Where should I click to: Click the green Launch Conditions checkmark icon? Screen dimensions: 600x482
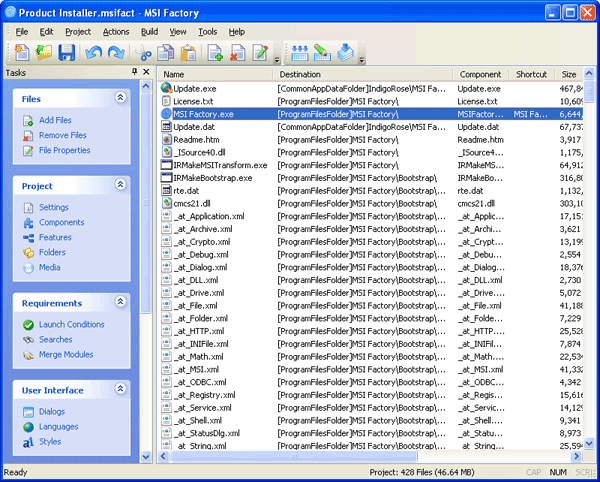coord(28,325)
